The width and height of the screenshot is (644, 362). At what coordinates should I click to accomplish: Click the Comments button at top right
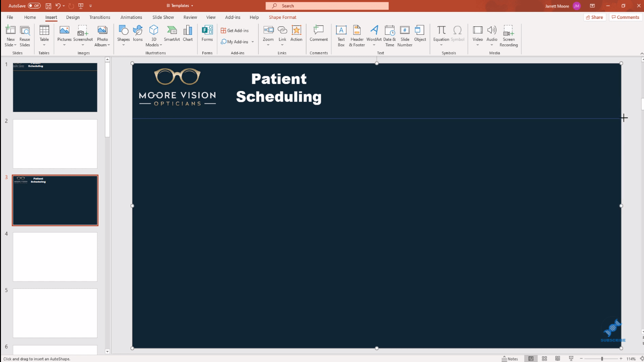click(625, 17)
